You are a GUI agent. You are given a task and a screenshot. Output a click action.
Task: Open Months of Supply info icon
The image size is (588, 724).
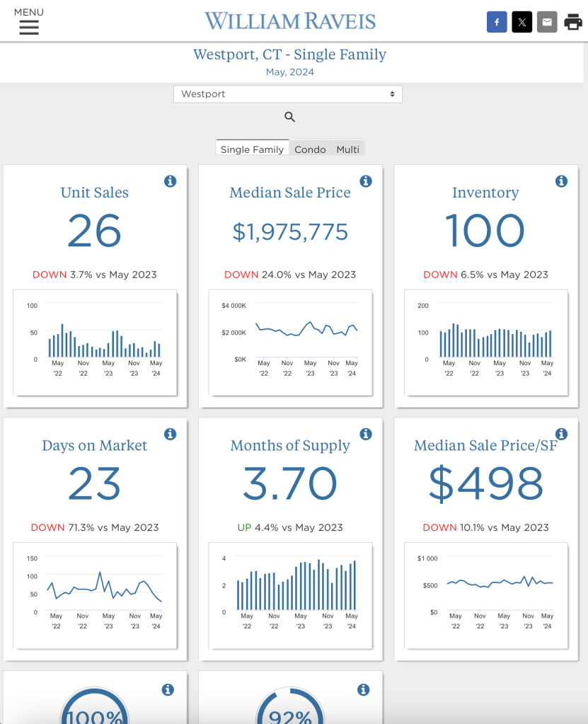click(x=365, y=435)
